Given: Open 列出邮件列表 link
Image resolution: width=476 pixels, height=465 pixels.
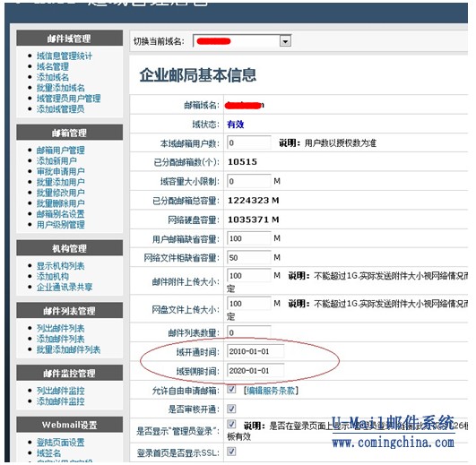Looking at the screenshot, I should pos(60,328).
